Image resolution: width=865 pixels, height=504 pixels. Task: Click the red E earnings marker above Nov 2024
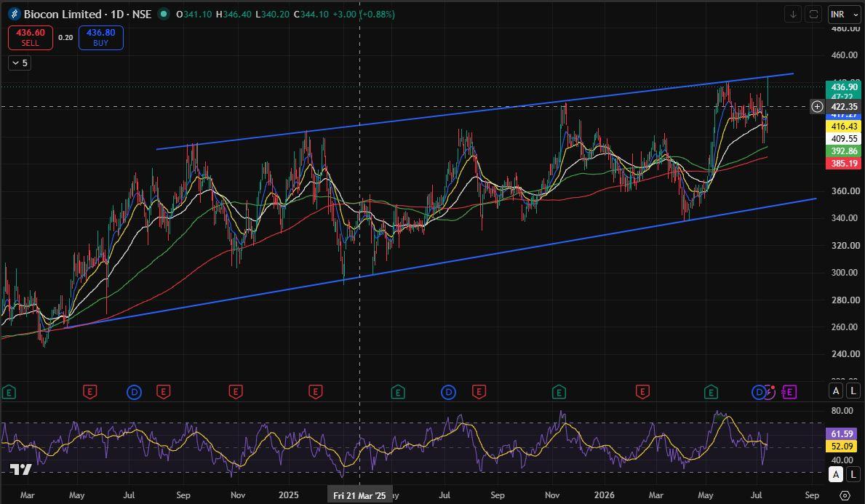point(236,392)
